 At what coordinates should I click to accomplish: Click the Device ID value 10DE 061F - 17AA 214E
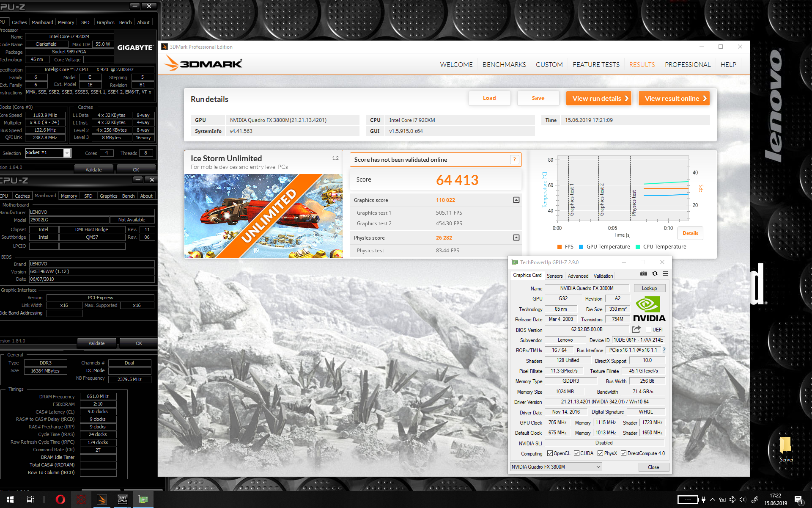tap(638, 340)
